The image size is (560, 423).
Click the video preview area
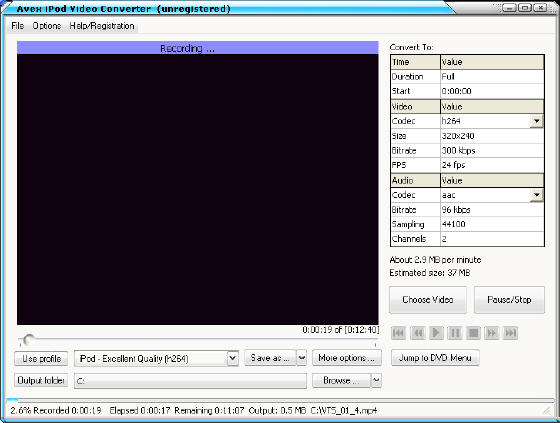click(198, 189)
